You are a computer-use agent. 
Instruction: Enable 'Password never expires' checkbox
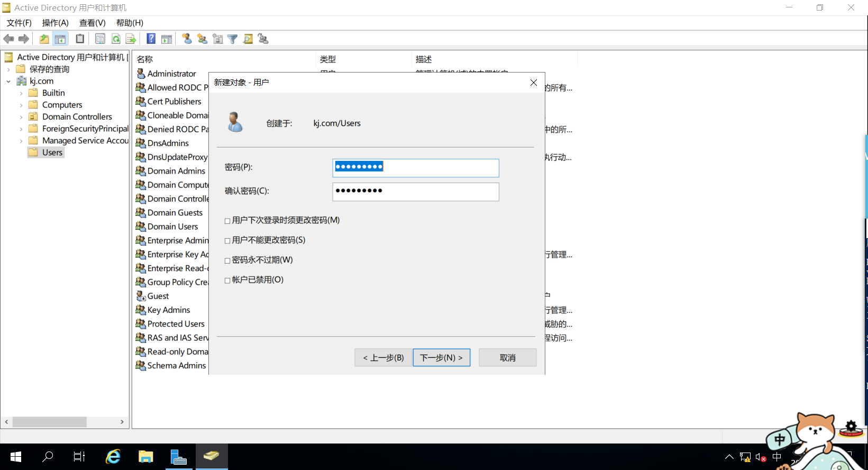(x=227, y=260)
